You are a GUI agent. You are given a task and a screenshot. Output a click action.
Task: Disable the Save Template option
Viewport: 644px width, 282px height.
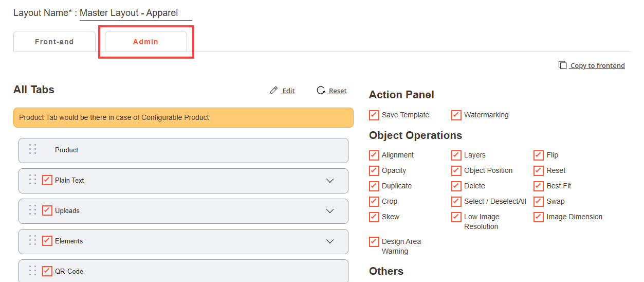coord(374,115)
